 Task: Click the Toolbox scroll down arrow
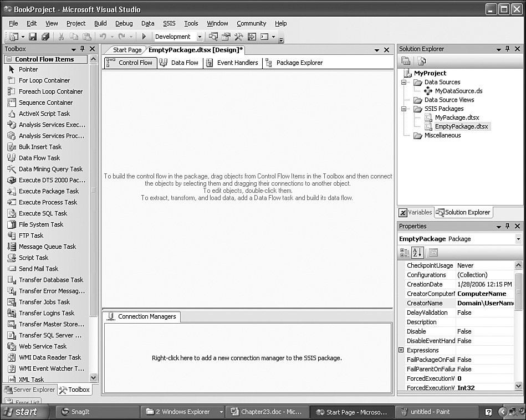click(x=93, y=377)
